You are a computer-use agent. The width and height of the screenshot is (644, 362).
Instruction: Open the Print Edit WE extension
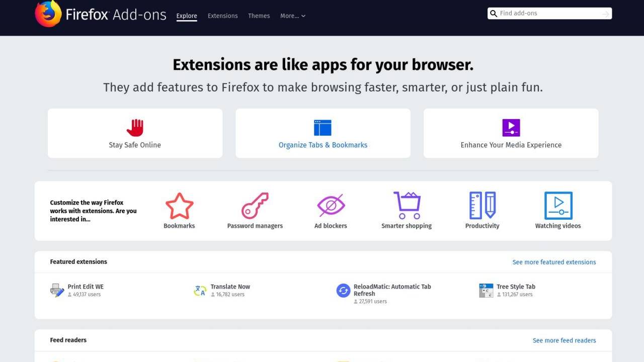coord(86,287)
